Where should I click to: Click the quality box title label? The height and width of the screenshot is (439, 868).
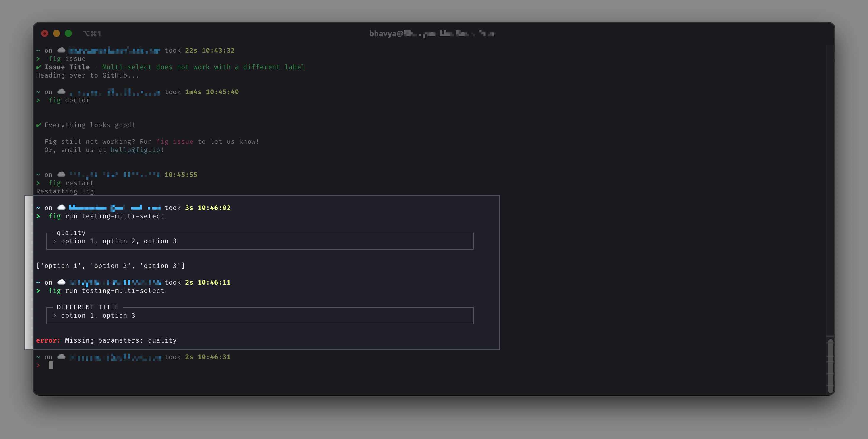[x=71, y=233]
